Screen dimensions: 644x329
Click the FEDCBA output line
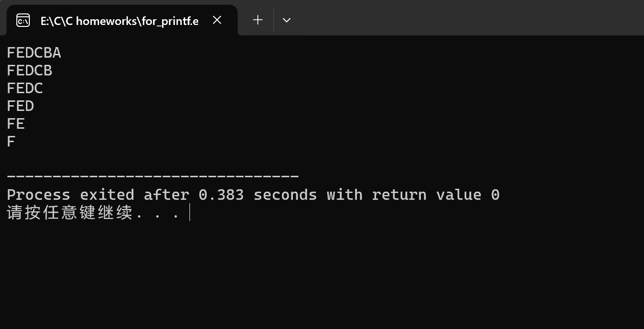pyautogui.click(x=34, y=53)
